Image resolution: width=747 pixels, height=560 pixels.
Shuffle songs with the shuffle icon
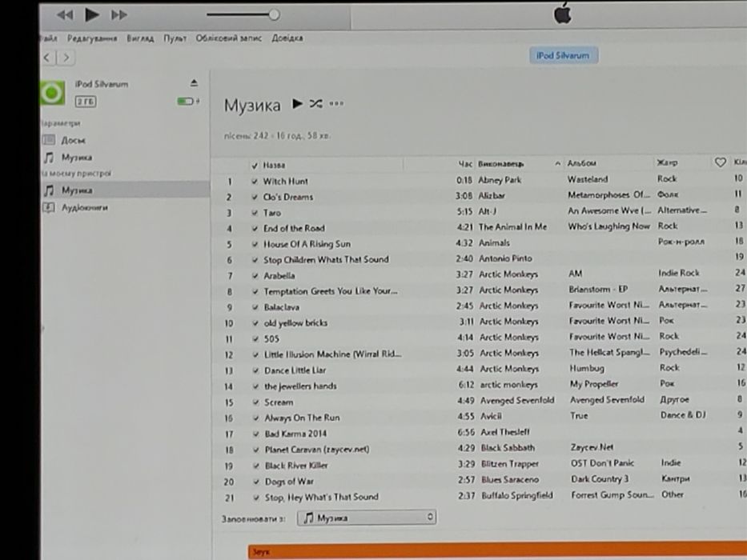[316, 103]
